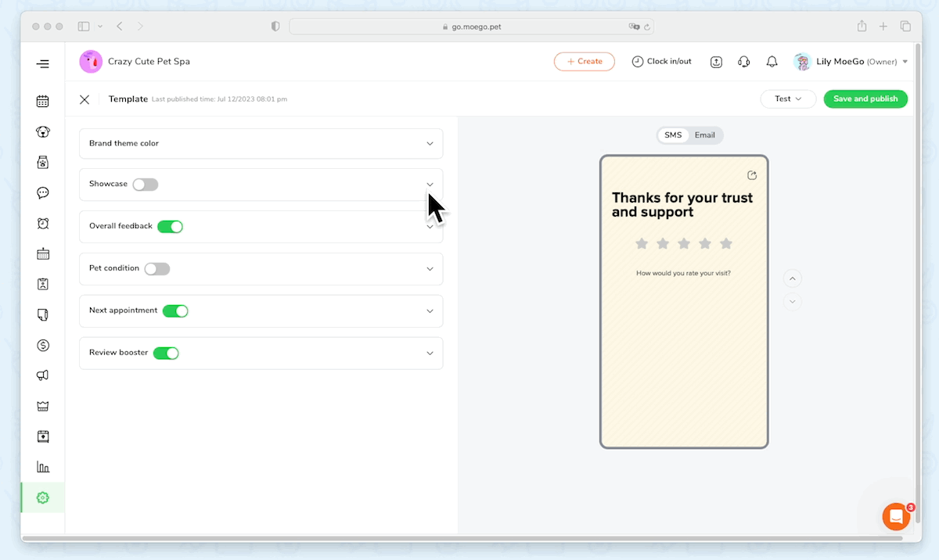Viewport: 939px width, 560px height.
Task: Toggle the Safari sidebar button
Action: pyautogui.click(x=84, y=27)
